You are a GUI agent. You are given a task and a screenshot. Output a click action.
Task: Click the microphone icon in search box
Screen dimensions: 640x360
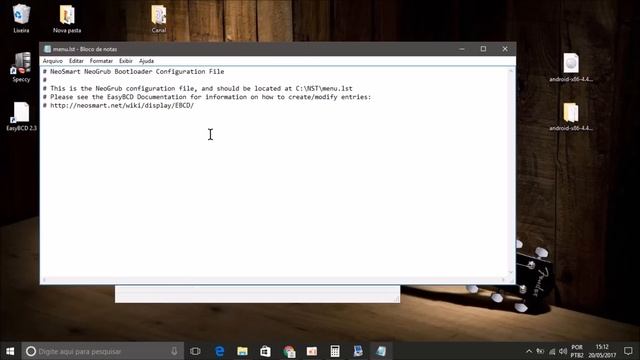tap(174, 351)
